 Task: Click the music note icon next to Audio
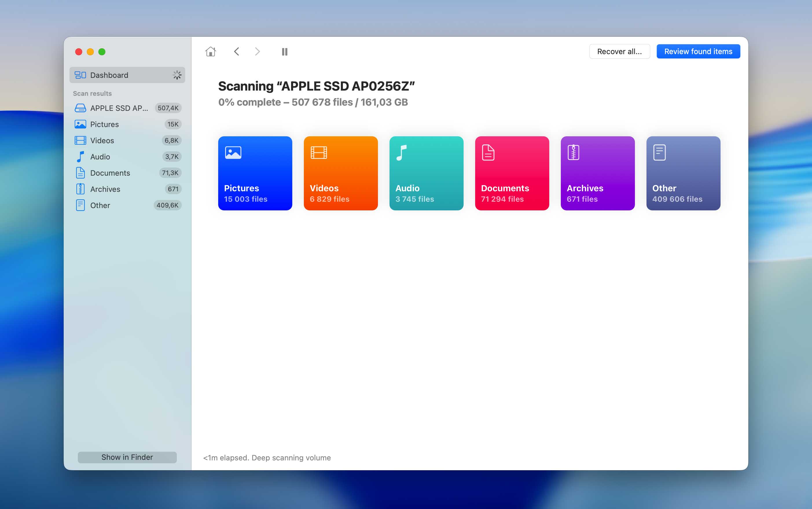[x=80, y=157]
